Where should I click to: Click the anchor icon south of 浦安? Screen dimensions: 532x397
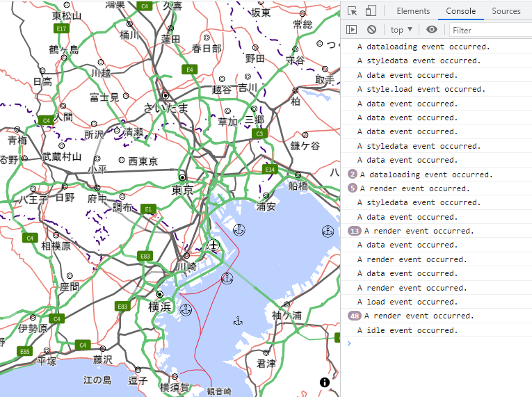click(x=239, y=229)
